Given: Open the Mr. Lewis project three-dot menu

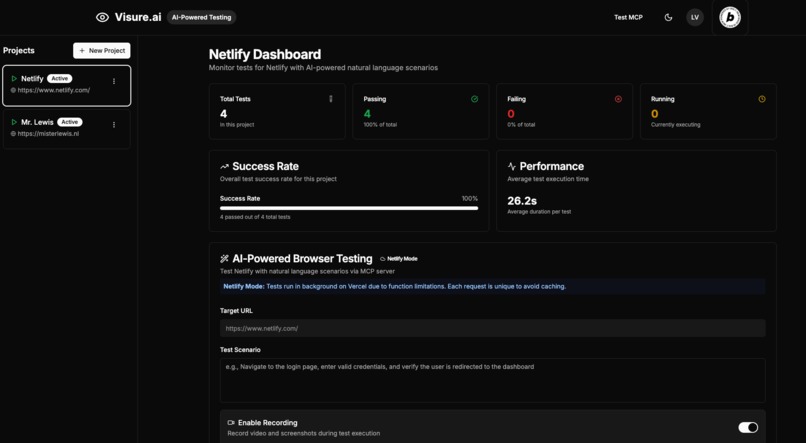Looking at the screenshot, I should 114,125.
